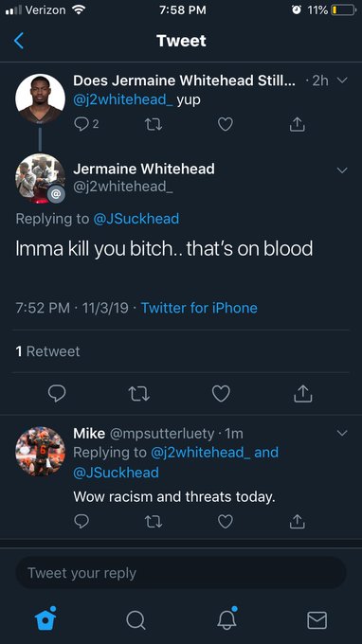Retweet the main Jermaine Whitehead tweet

click(x=139, y=394)
